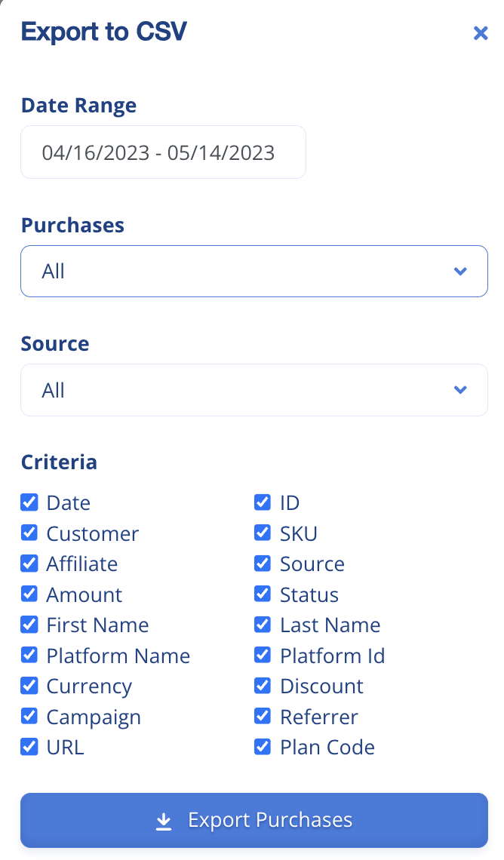Click the date range input field
504x860 pixels.
click(x=163, y=152)
